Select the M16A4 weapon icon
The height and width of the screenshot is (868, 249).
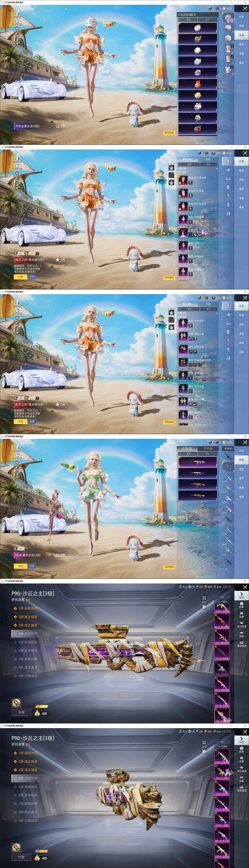click(x=228, y=477)
